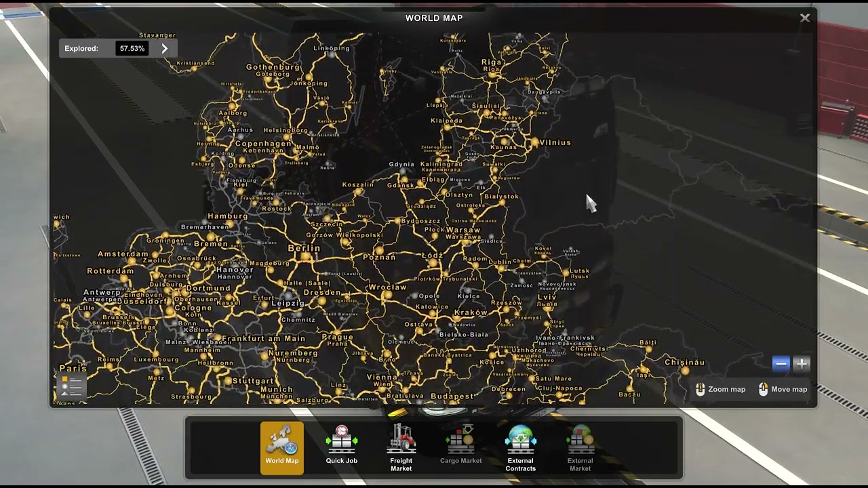Select Linköping on the map
The width and height of the screenshot is (868, 488).
(x=332, y=48)
